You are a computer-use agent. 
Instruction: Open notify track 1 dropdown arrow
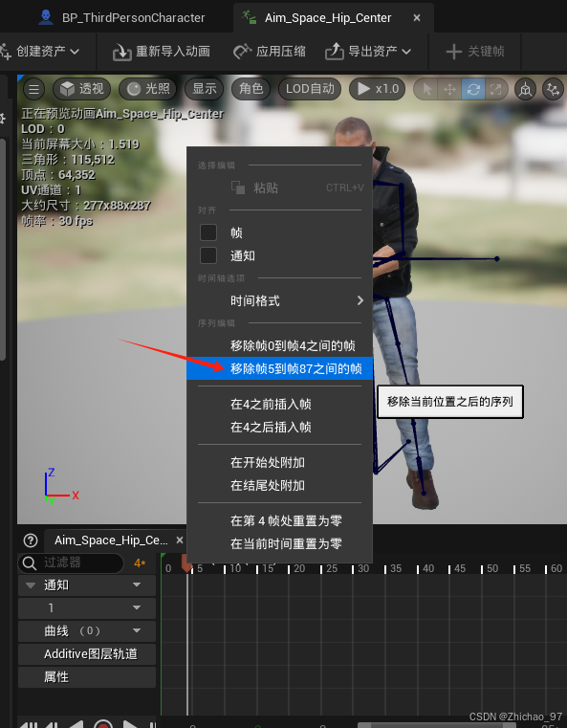[137, 607]
